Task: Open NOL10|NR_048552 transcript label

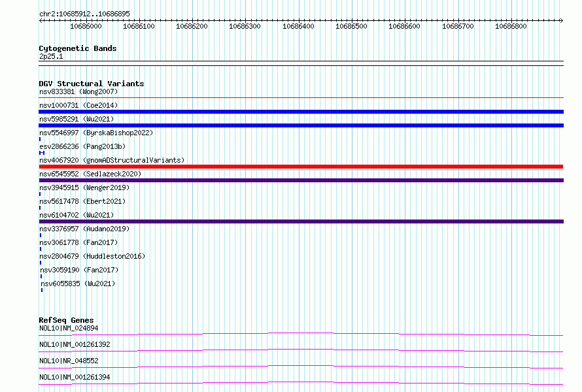Action: [69, 361]
